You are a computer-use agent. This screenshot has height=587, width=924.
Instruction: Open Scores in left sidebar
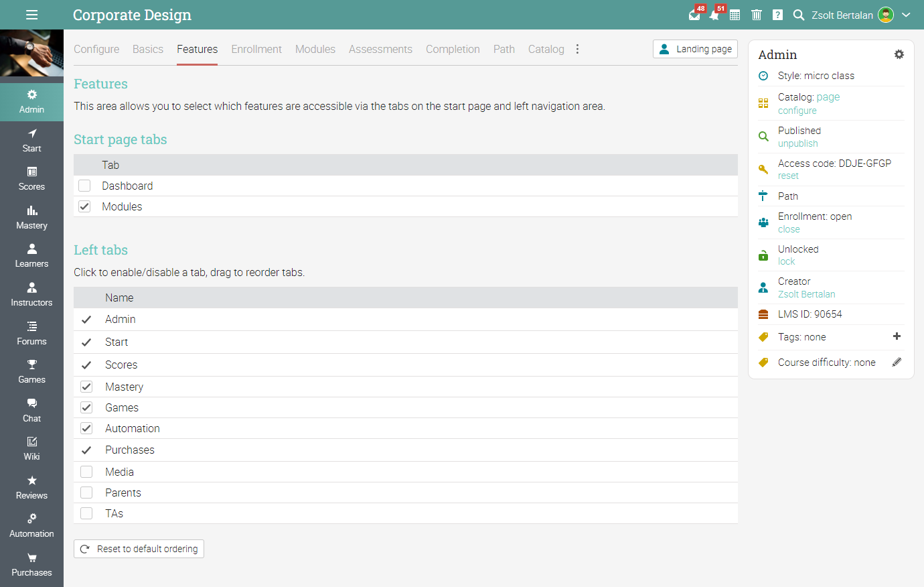coord(31,179)
